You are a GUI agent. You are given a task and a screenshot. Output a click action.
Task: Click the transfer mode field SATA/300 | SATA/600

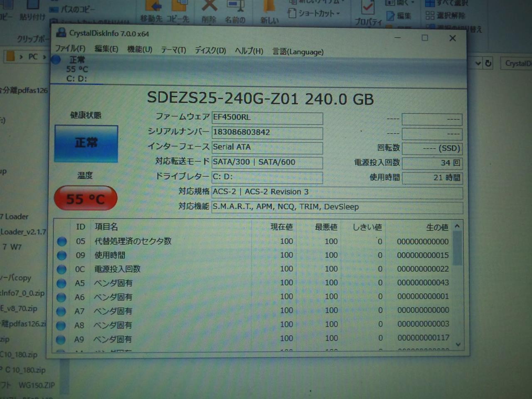pos(267,163)
